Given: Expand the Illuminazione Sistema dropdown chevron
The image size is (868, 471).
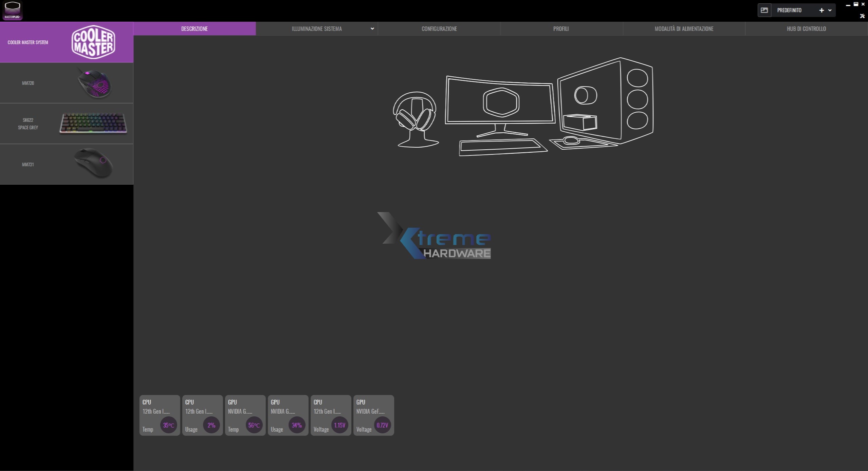Looking at the screenshot, I should tap(372, 29).
